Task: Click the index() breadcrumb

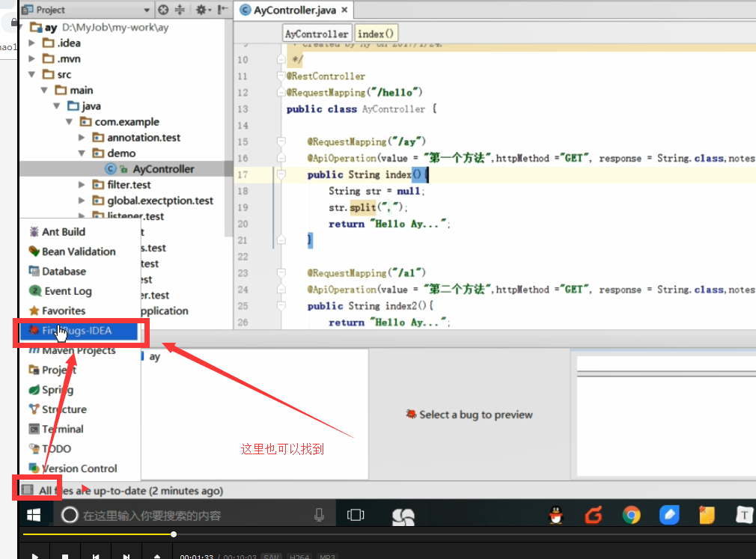Action: coord(376,34)
